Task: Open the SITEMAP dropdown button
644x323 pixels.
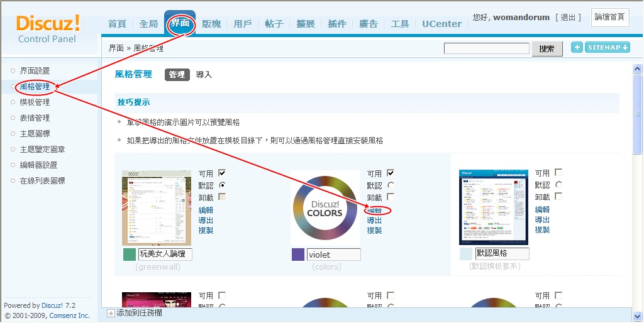Action: pyautogui.click(x=608, y=47)
